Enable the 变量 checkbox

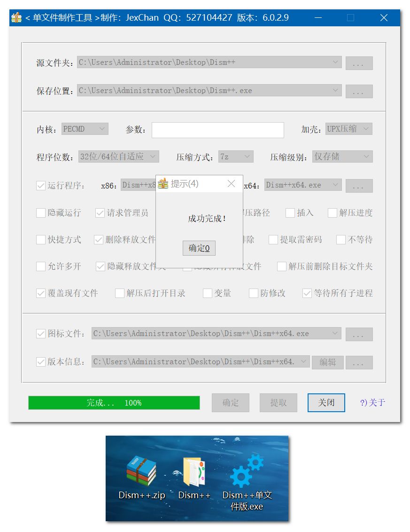[207, 293]
